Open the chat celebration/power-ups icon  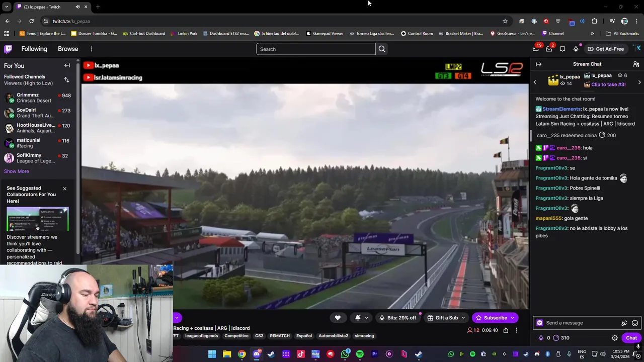624,323
